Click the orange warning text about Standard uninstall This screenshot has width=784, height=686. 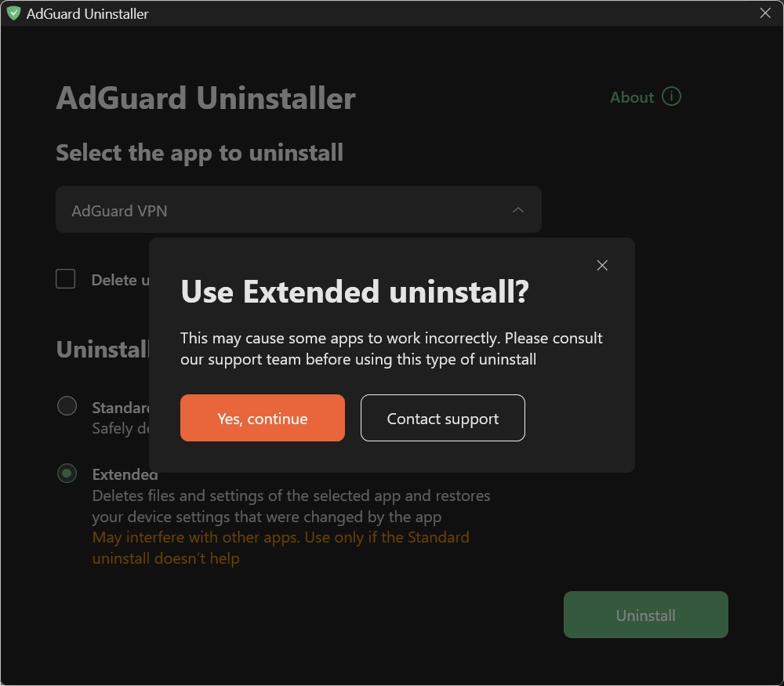(x=281, y=547)
